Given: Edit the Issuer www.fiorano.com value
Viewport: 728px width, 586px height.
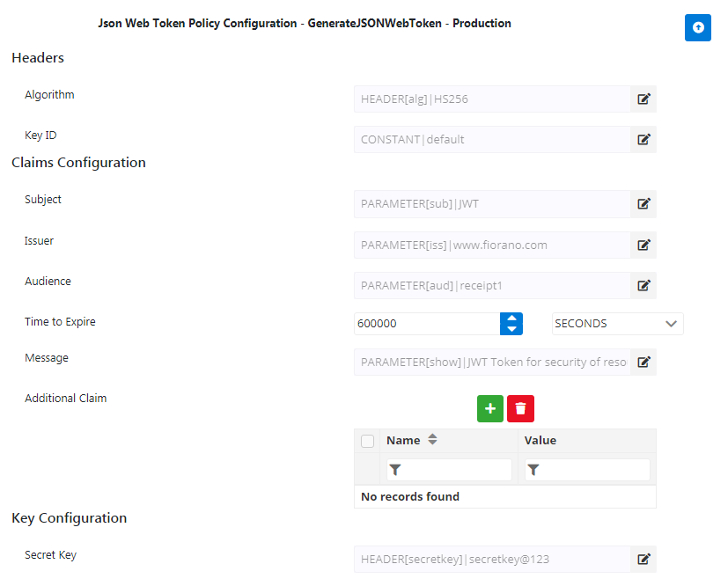Looking at the screenshot, I should pyautogui.click(x=643, y=245).
